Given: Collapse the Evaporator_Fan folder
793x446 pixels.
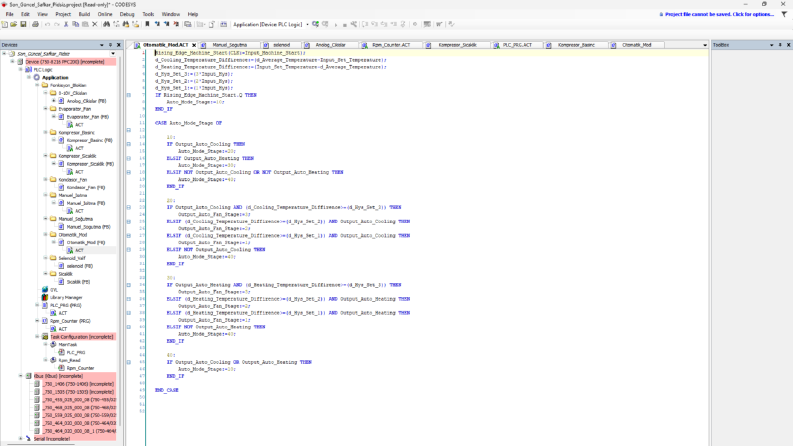Looking at the screenshot, I should [46, 109].
